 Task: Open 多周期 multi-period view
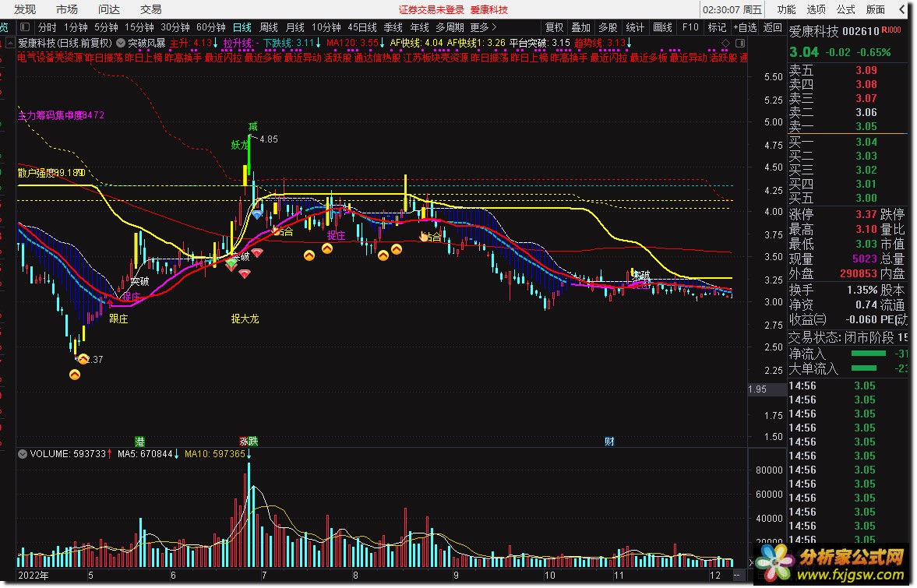(450, 27)
